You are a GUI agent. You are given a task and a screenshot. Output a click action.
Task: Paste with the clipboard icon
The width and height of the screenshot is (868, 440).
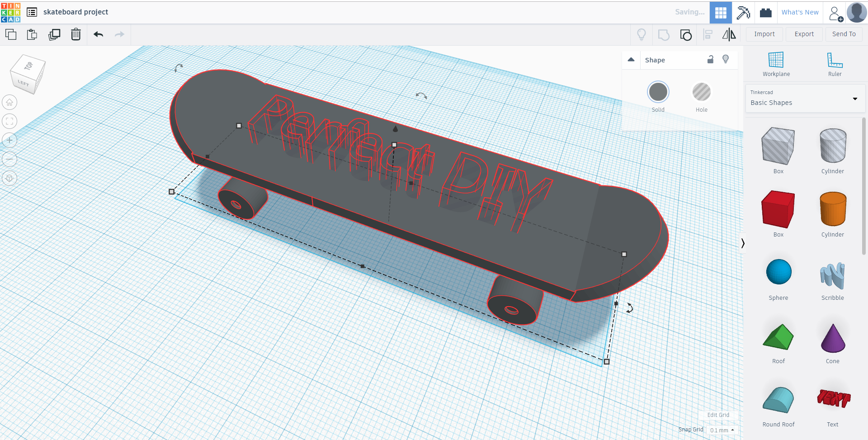pos(32,34)
